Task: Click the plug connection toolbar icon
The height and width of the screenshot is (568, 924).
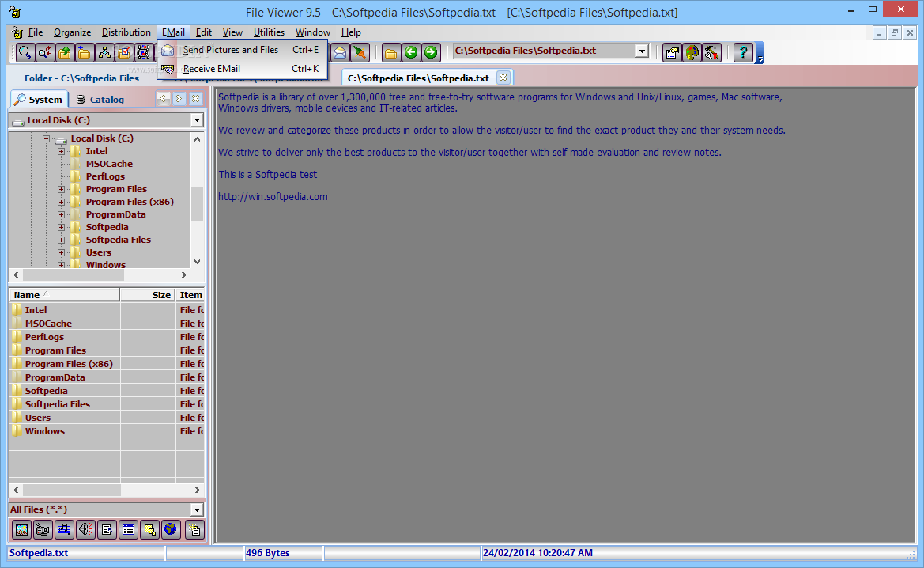Action: point(359,52)
